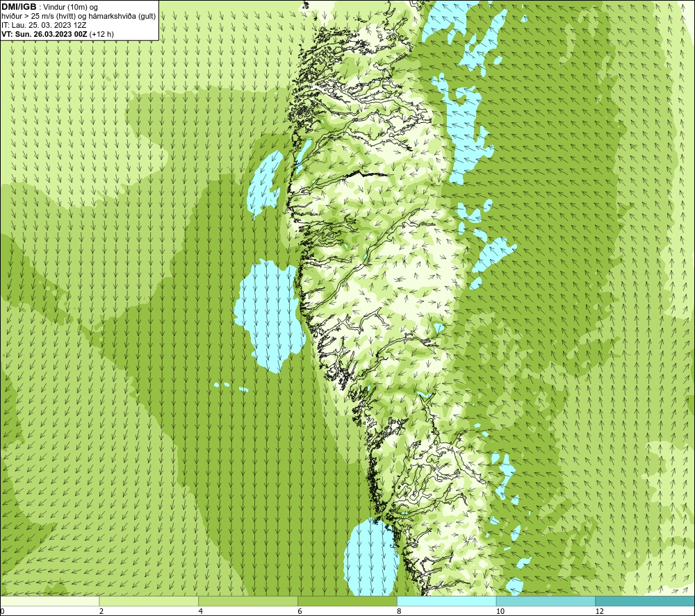
Task: Click the DMI/IGB title text
Action: tap(19, 7)
